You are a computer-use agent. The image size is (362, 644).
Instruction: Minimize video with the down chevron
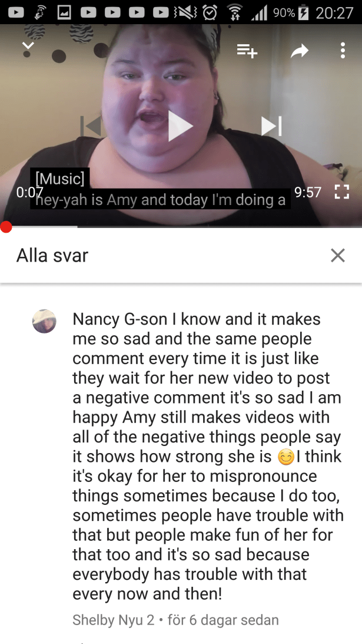coord(28,45)
